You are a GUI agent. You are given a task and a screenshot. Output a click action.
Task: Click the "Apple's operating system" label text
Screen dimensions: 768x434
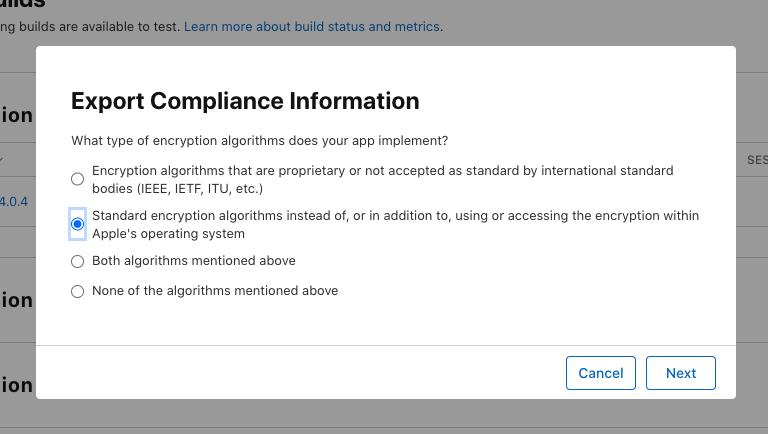click(168, 233)
